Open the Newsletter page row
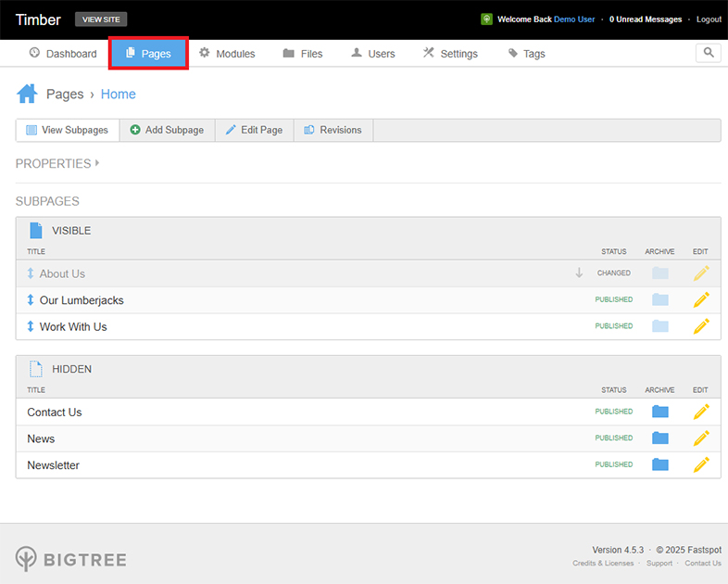The height and width of the screenshot is (584, 728). (53, 465)
